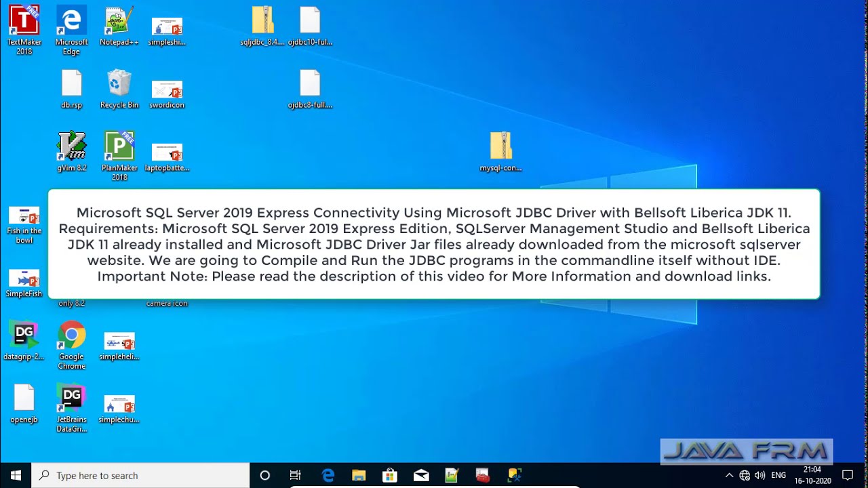The width and height of the screenshot is (868, 488).
Task: Switch the ENG input language indicator
Action: point(778,475)
